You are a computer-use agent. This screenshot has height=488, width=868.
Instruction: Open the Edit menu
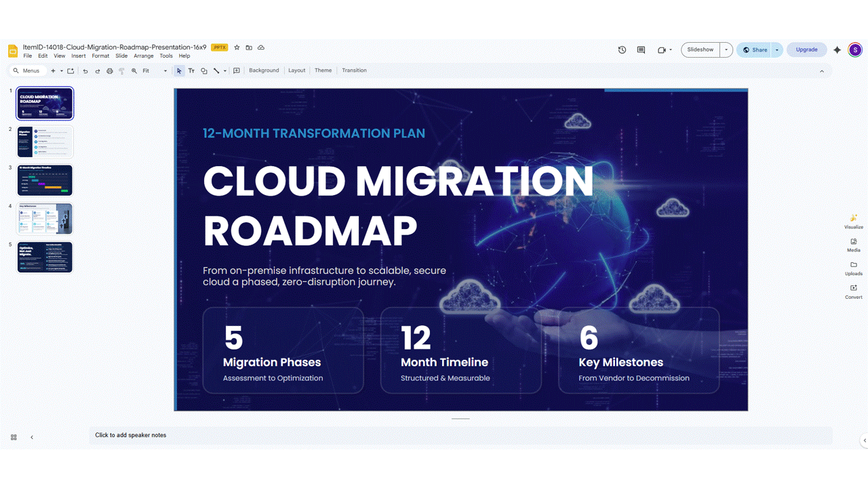point(43,56)
